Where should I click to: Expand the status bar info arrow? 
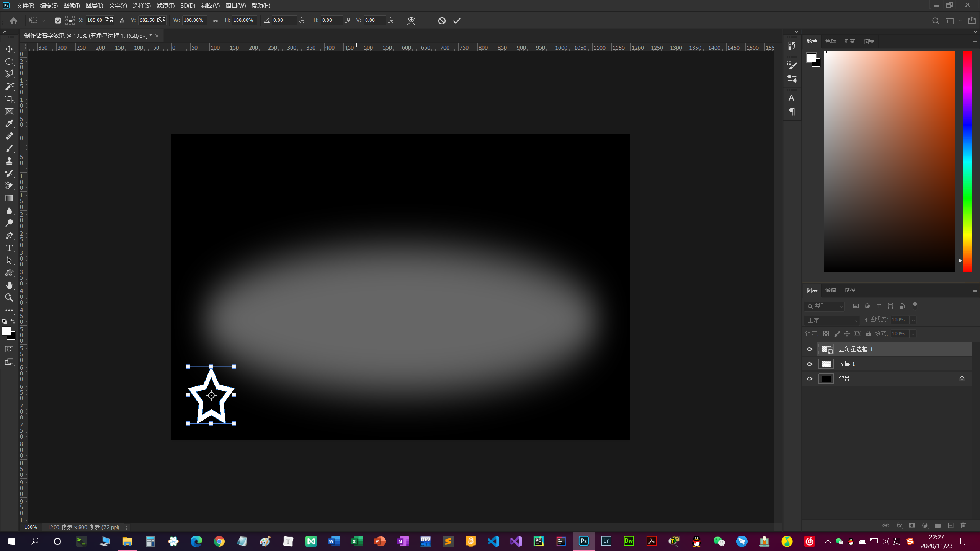126,527
